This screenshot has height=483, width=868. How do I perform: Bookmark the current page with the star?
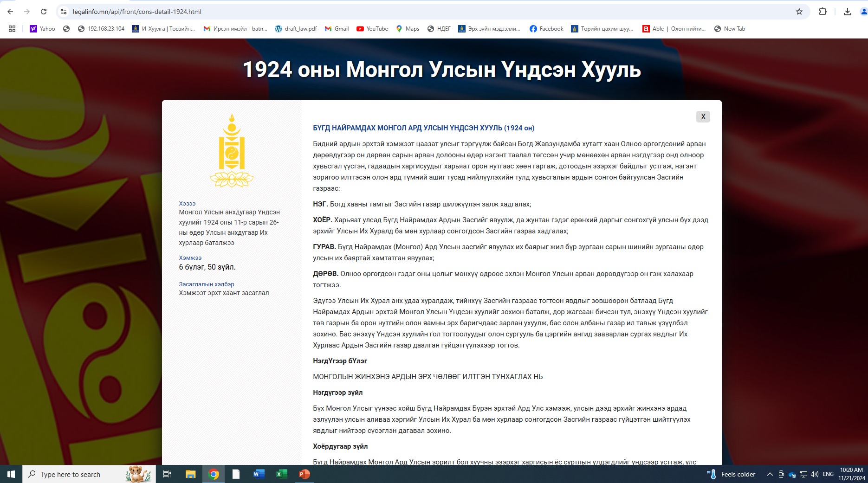799,12
